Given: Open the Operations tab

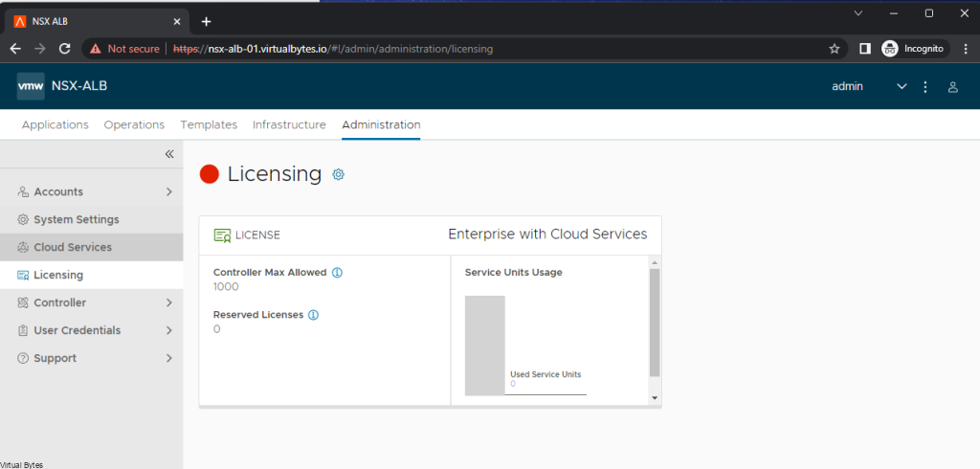Looking at the screenshot, I should (134, 124).
